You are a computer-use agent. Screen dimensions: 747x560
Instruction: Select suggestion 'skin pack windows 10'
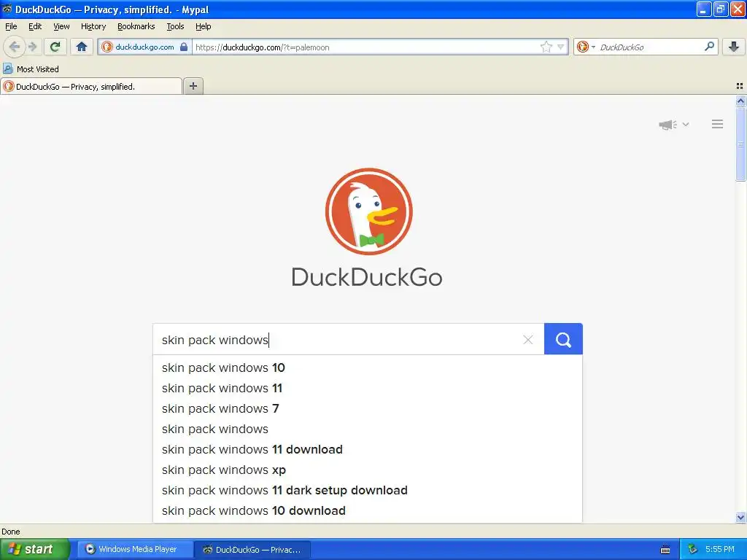[368, 367]
